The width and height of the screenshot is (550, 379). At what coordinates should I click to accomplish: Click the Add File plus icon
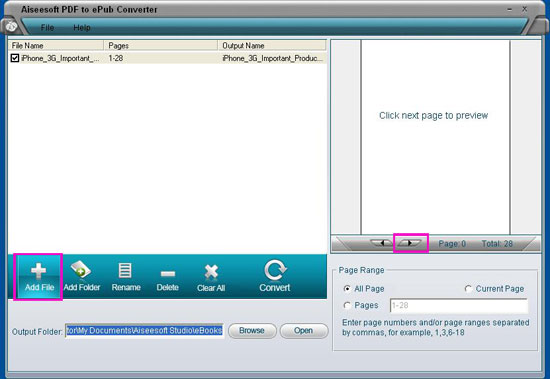(x=38, y=271)
